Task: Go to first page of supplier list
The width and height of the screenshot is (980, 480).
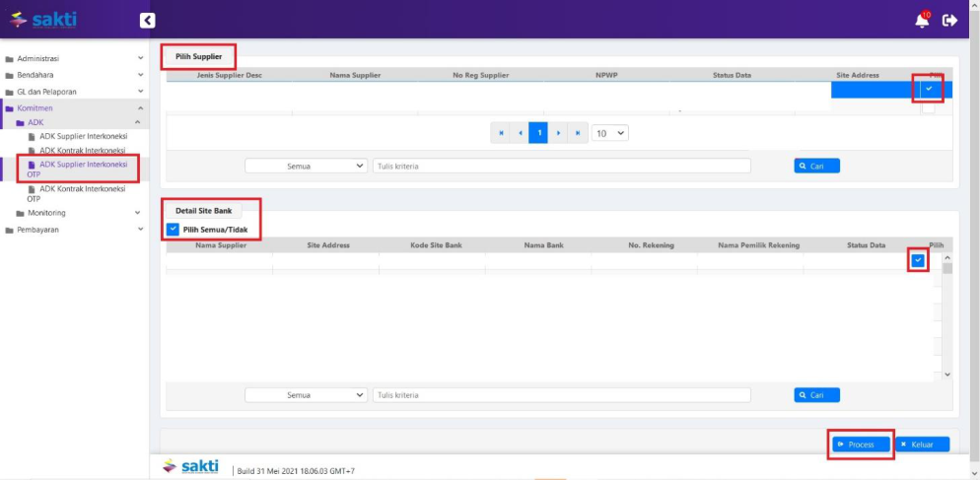Action: coord(501,132)
